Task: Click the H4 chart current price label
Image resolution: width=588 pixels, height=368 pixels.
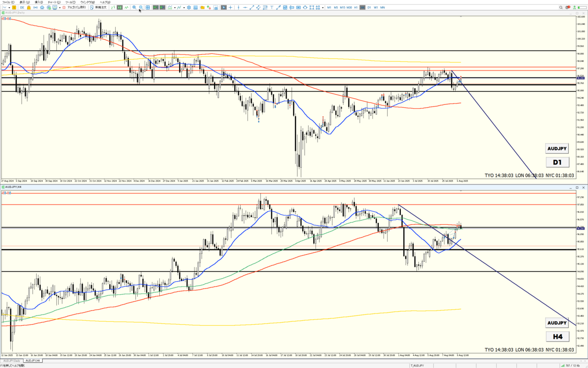Action: coord(581,228)
